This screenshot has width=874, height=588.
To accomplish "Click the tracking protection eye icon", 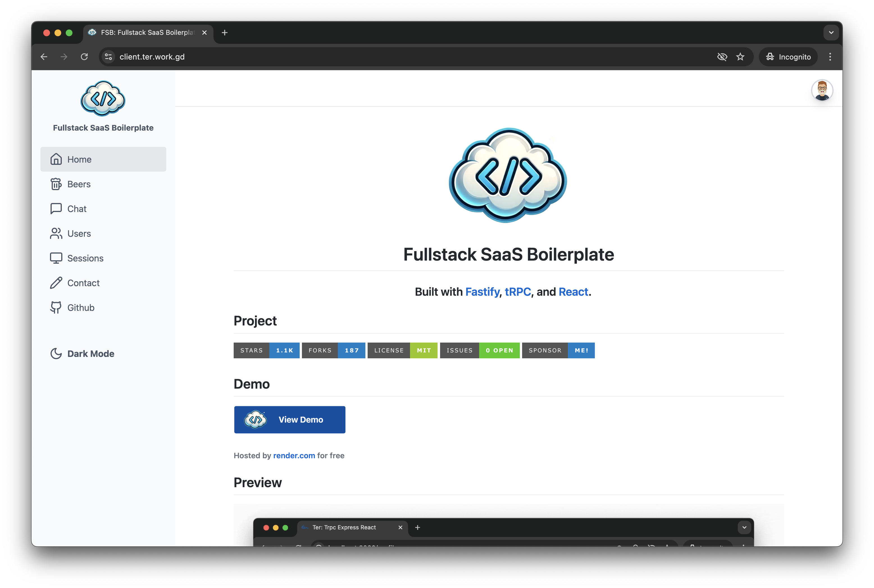I will [x=722, y=57].
